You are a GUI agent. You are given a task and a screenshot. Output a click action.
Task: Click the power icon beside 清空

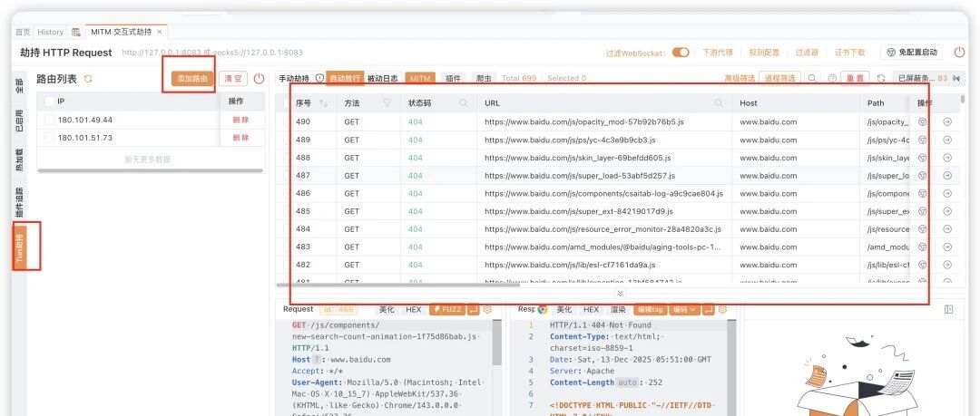pyautogui.click(x=259, y=79)
